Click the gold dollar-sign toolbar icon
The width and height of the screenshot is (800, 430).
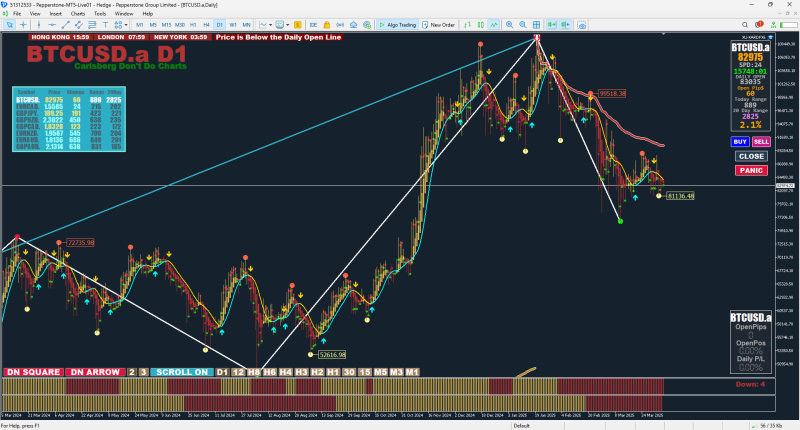(297, 24)
